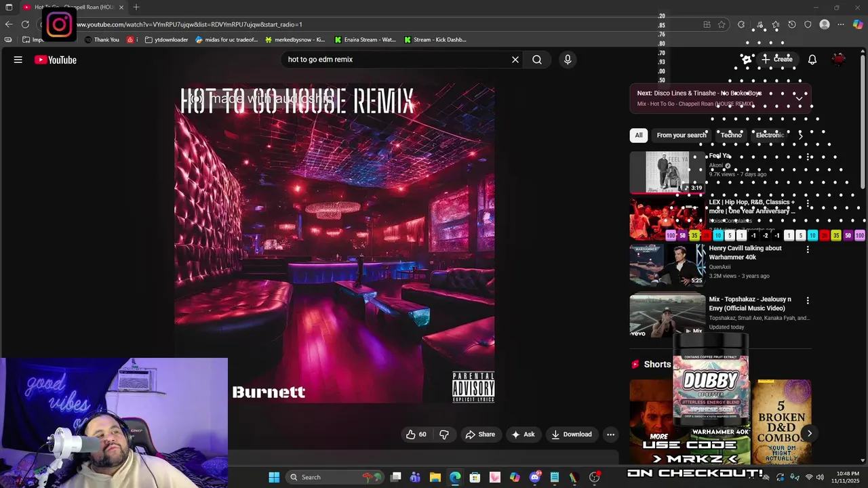Click inside the YouTube search field
This screenshot has height=488, width=868.
[x=397, y=60]
